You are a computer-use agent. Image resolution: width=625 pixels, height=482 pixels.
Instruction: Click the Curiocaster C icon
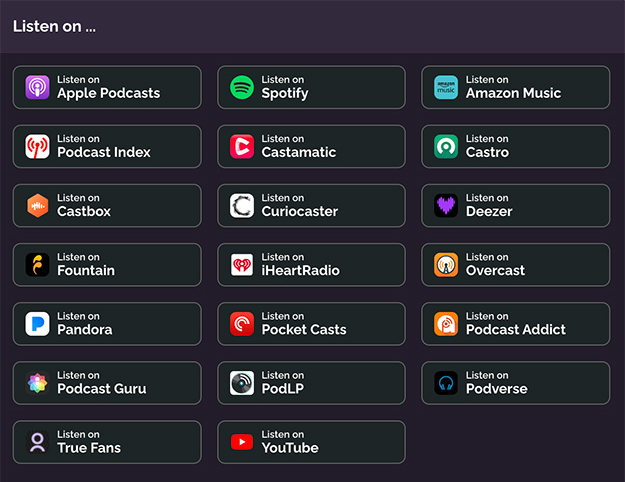(242, 205)
